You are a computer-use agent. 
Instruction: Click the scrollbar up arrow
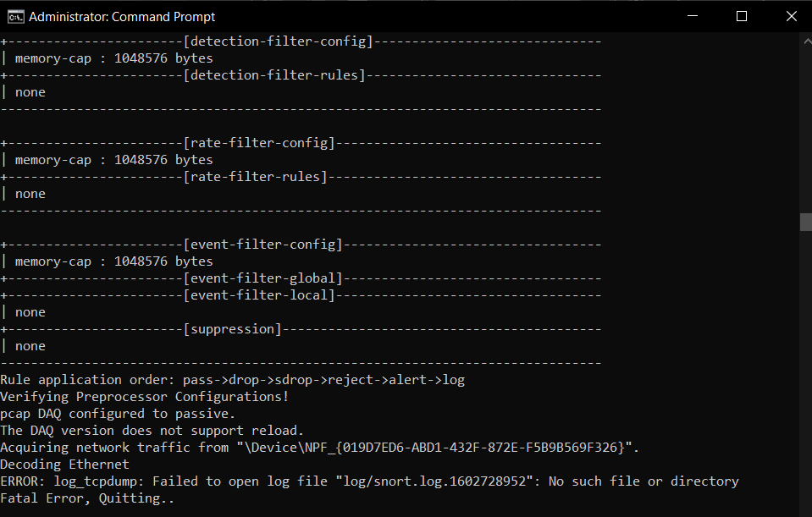pos(804,40)
